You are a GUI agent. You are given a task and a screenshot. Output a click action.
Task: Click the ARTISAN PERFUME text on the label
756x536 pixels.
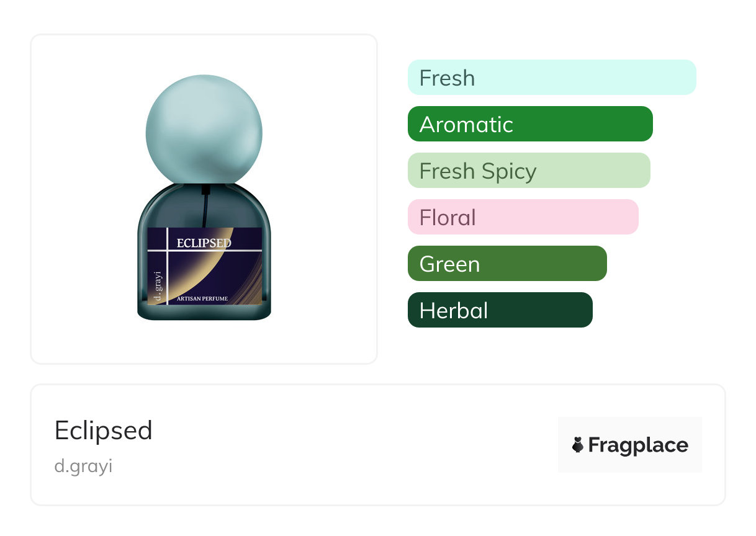click(x=202, y=299)
